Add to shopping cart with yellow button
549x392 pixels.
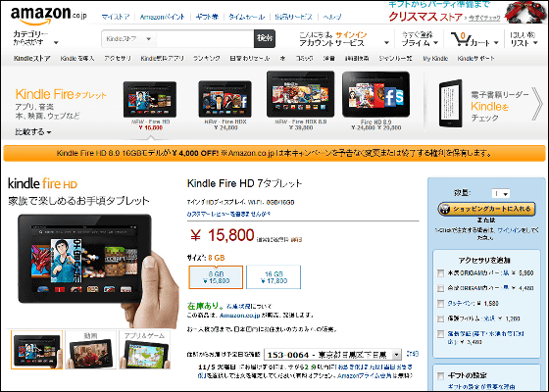486,209
